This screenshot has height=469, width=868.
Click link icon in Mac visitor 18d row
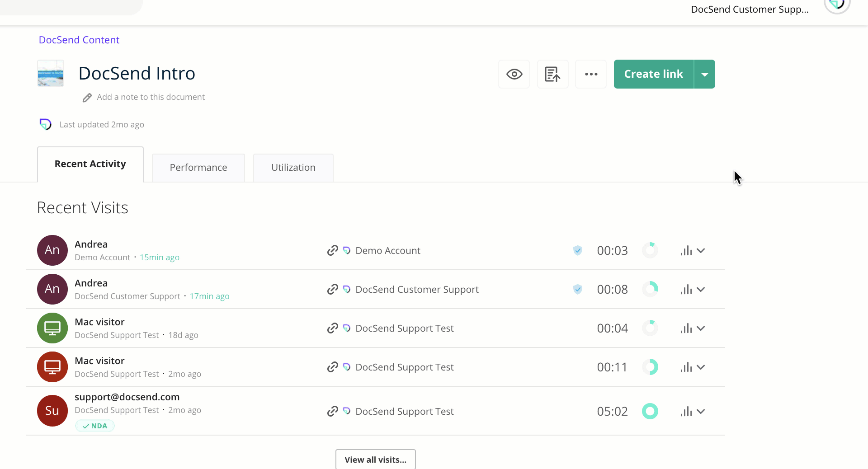click(333, 328)
